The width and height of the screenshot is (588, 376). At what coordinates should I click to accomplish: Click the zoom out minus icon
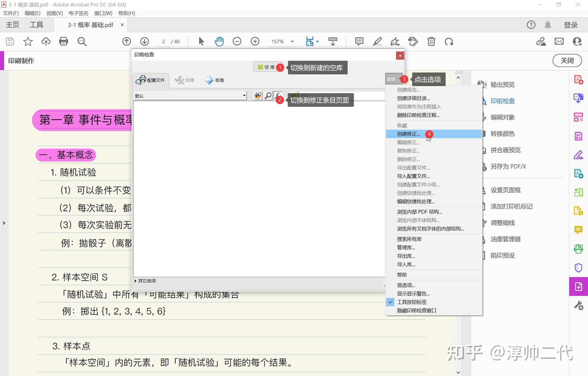click(237, 41)
